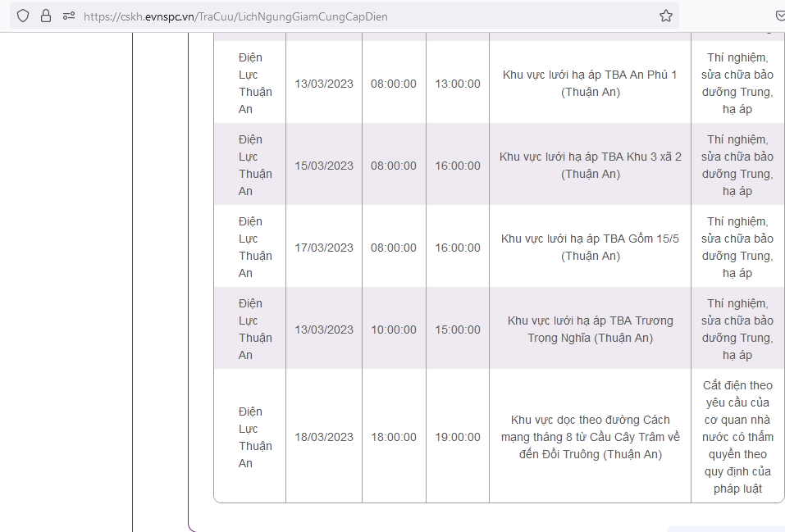Click reason text in Gốm 15/5 row
This screenshot has width=785, height=532.
coord(737,248)
